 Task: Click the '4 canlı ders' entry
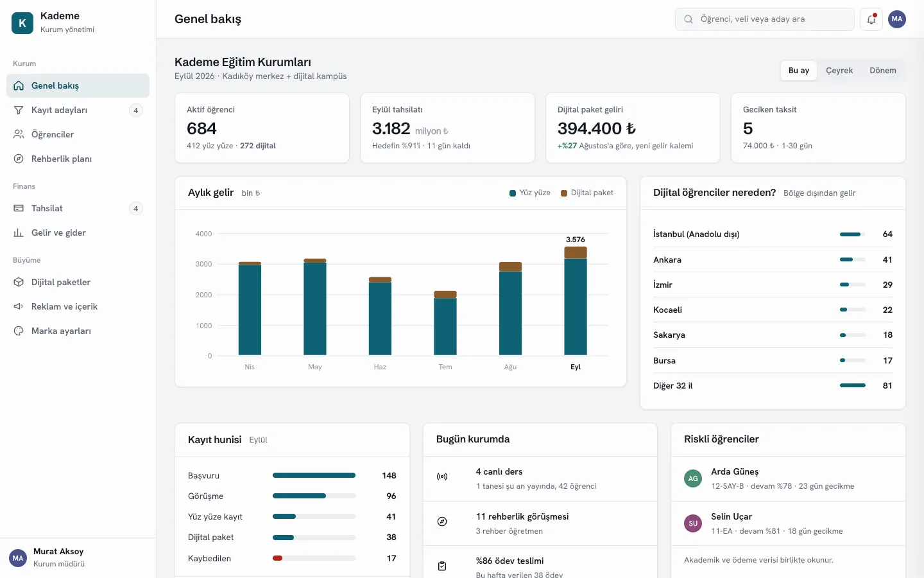(x=540, y=478)
